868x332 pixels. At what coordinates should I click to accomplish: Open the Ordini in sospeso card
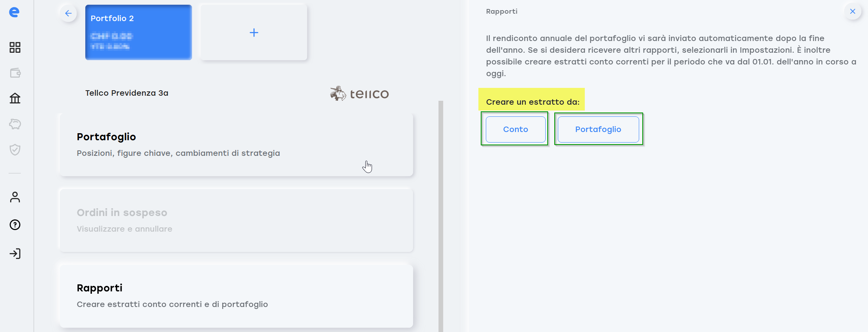coord(237,221)
